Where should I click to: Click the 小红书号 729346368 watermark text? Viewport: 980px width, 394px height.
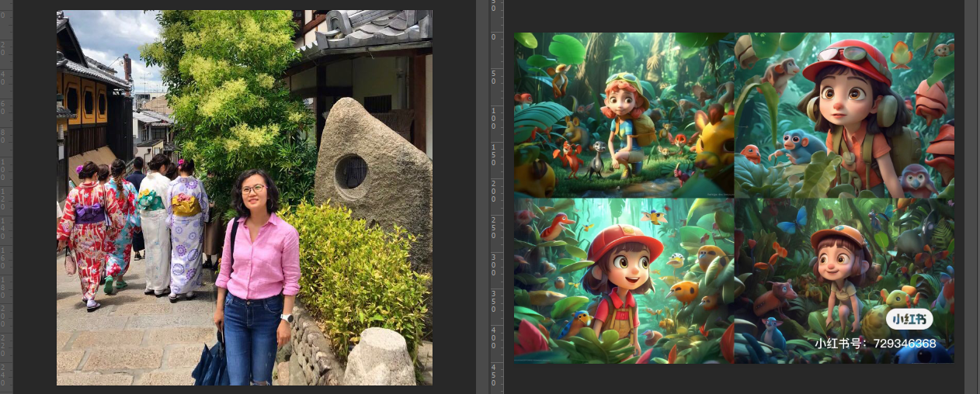tap(875, 343)
